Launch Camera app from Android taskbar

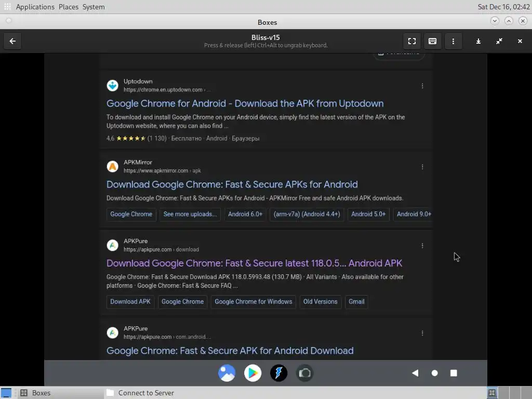[304, 373]
